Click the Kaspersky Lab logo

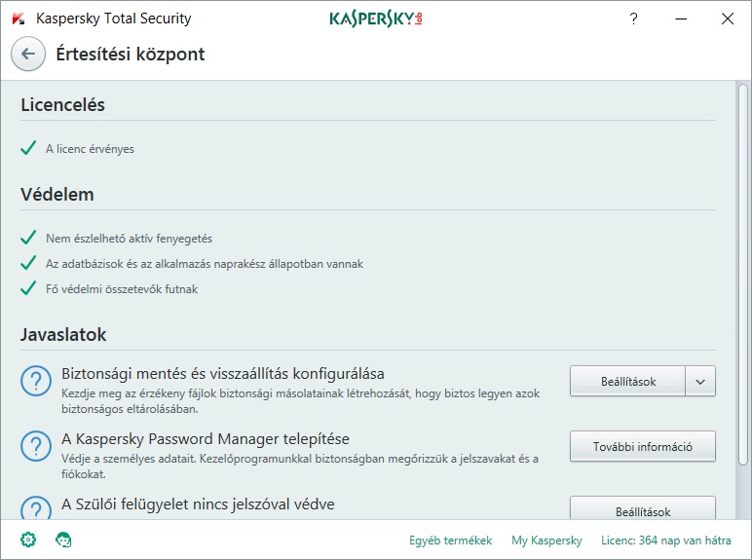[x=376, y=19]
